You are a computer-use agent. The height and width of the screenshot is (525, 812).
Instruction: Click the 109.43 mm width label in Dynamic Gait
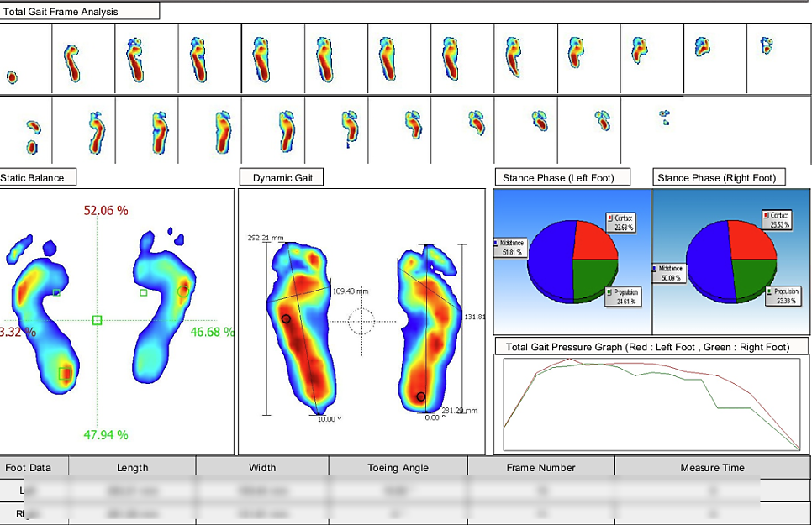point(351,291)
